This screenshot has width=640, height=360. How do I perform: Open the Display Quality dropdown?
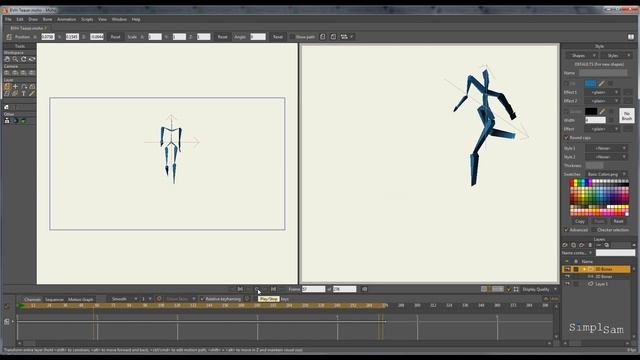pyautogui.click(x=540, y=289)
